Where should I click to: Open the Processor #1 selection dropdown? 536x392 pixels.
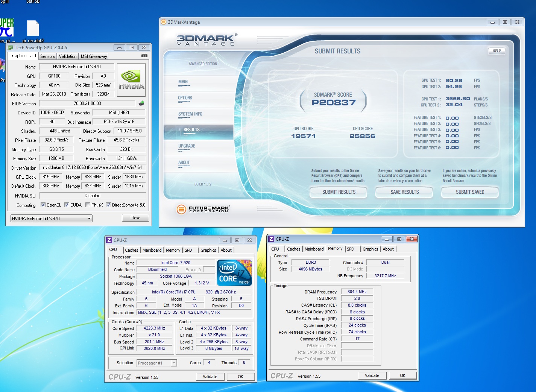(x=157, y=363)
